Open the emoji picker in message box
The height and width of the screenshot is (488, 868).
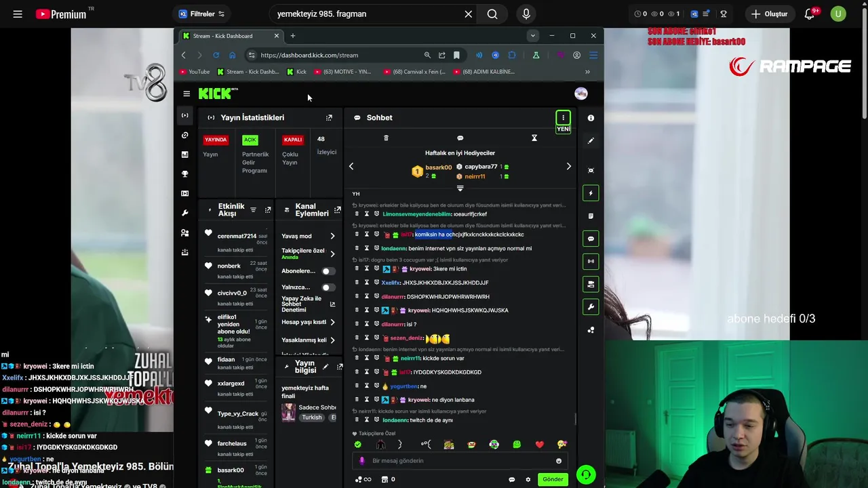coord(558,461)
